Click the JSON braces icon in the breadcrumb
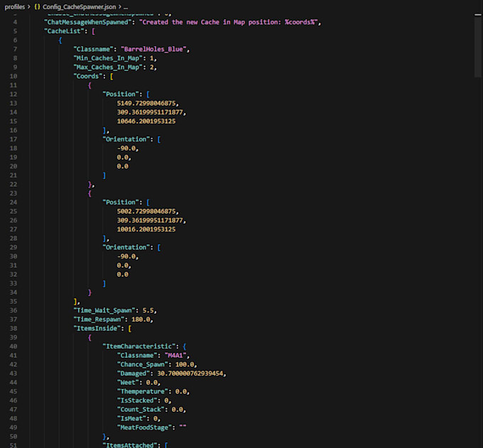 click(37, 7)
